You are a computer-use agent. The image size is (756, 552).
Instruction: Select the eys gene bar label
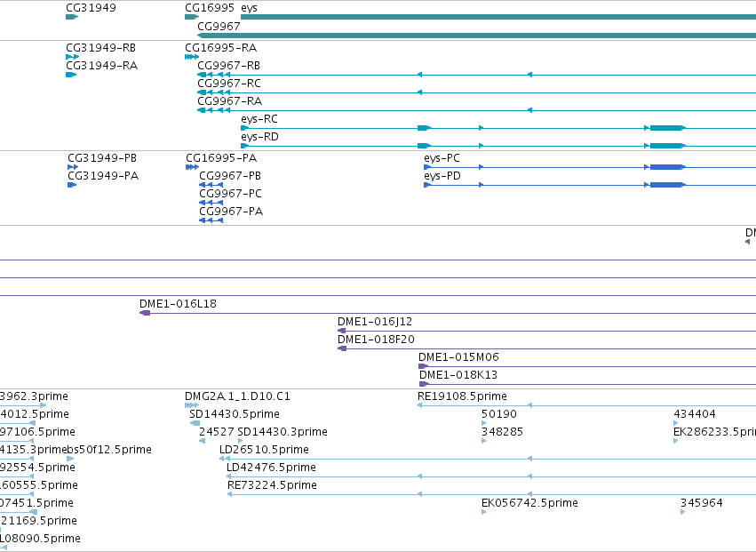(250, 8)
